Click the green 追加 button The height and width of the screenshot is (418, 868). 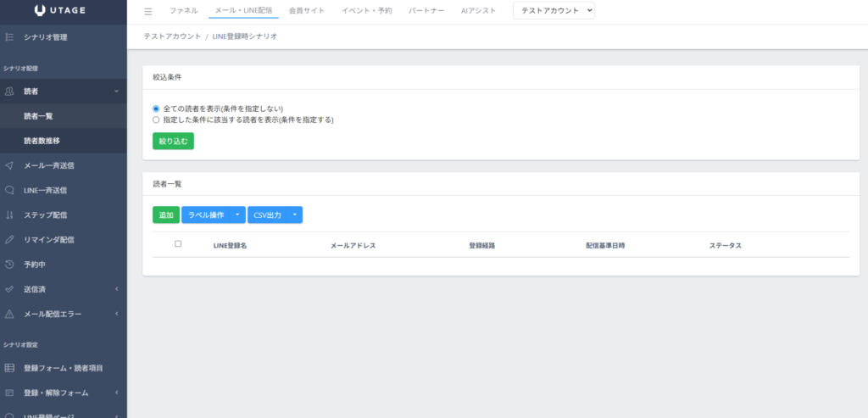coord(165,215)
